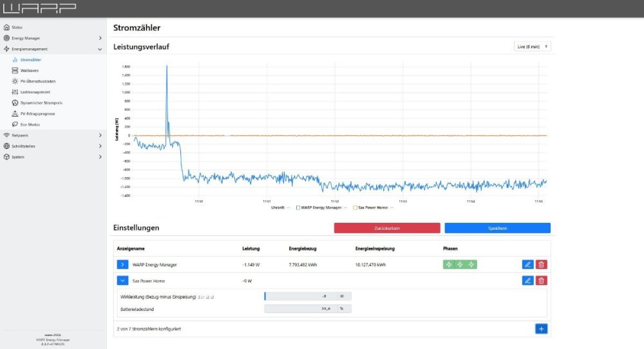Delete the Sax Power Home meter
644x349 pixels.
click(542, 281)
